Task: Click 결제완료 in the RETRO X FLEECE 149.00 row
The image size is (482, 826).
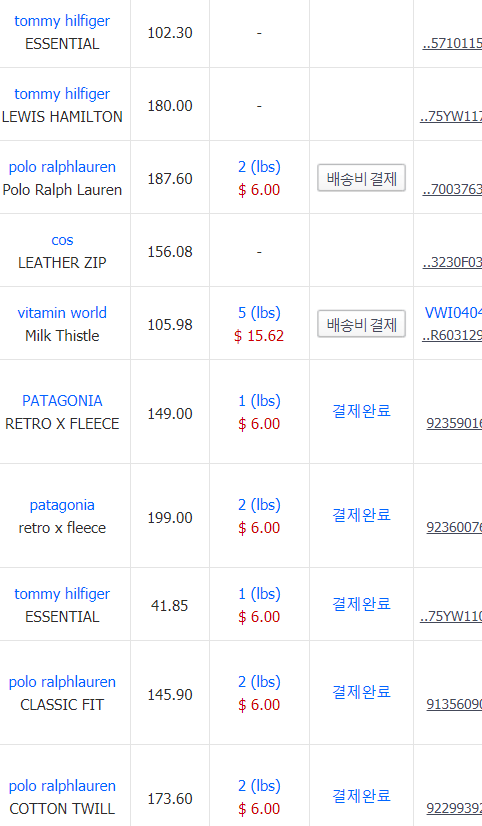Action: click(361, 411)
